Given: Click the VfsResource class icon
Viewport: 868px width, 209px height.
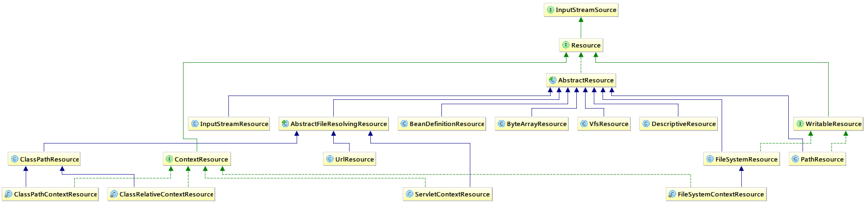Looking at the screenshot, I should 583,124.
